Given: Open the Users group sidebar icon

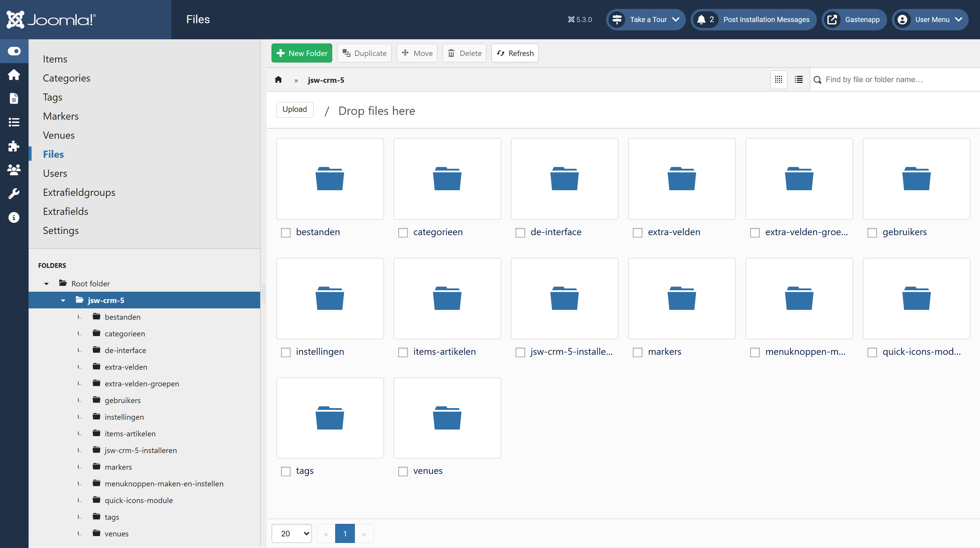Looking at the screenshot, I should coord(14,170).
